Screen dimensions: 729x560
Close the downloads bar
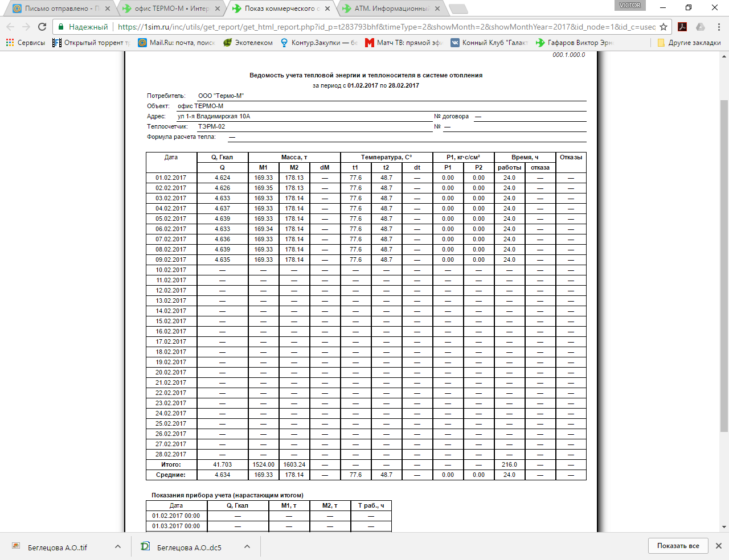coord(719,546)
